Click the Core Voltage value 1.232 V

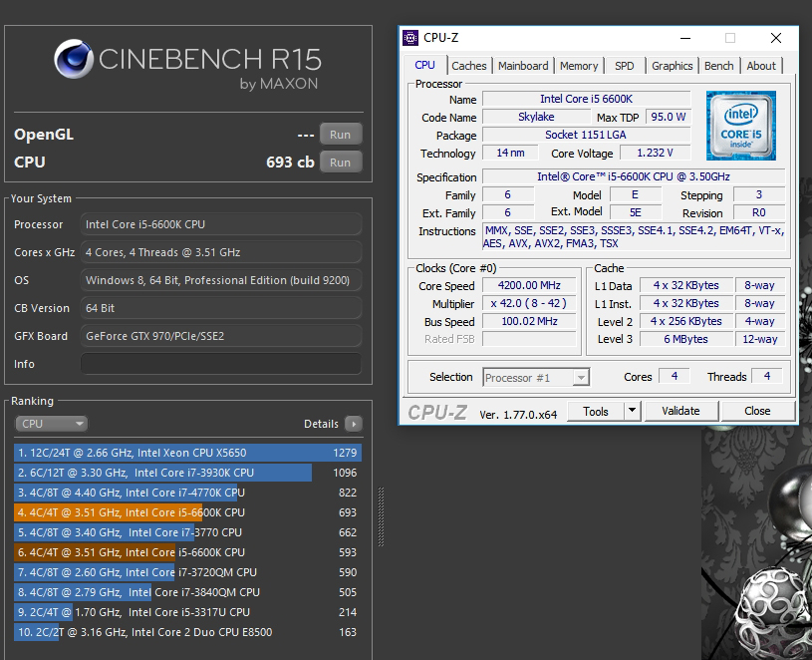point(656,153)
